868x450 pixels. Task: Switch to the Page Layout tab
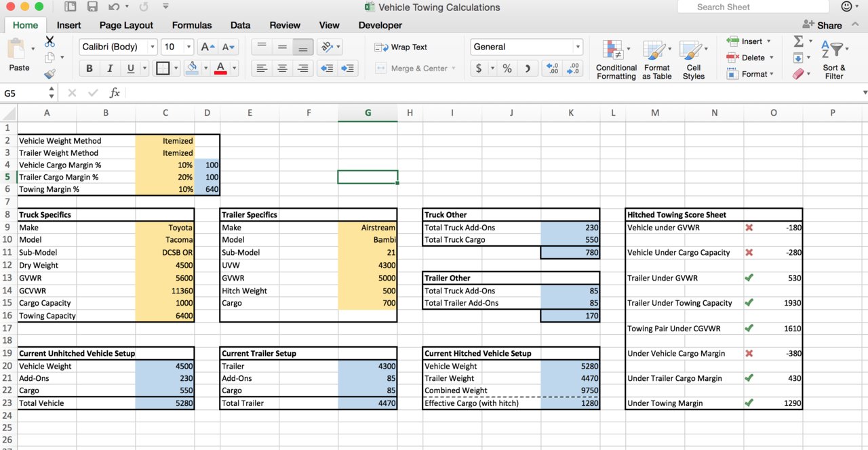tap(126, 25)
